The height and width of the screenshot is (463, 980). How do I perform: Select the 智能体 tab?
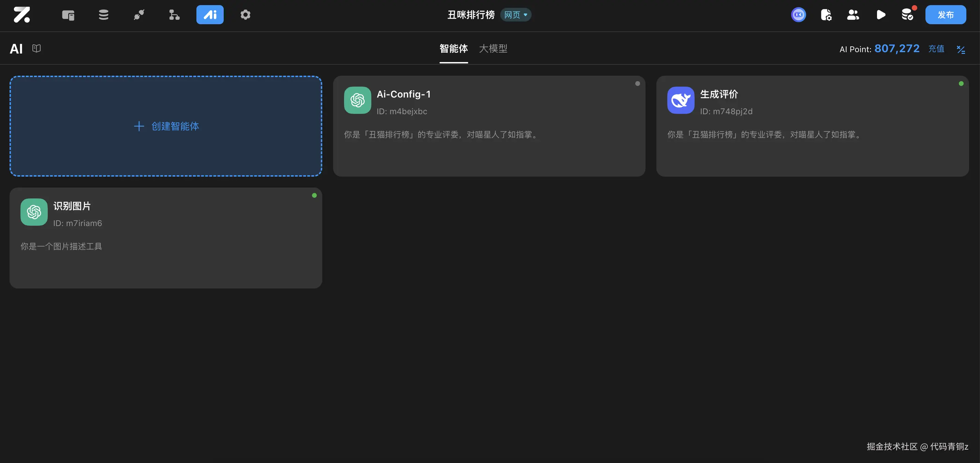click(x=454, y=48)
